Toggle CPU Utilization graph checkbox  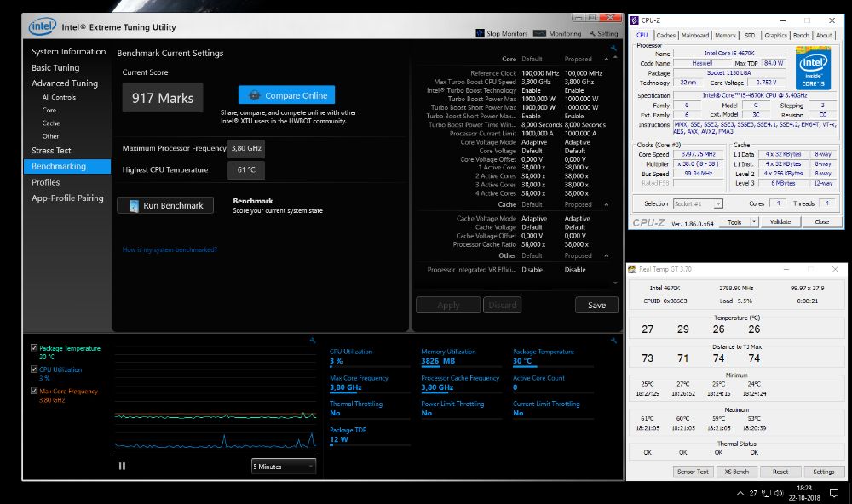(34, 369)
